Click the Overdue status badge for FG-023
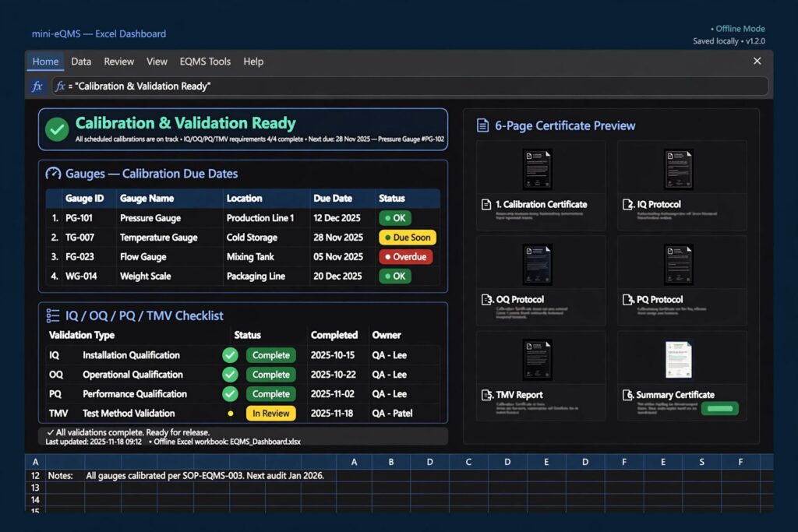Viewport: 798px width, 532px height. click(405, 257)
